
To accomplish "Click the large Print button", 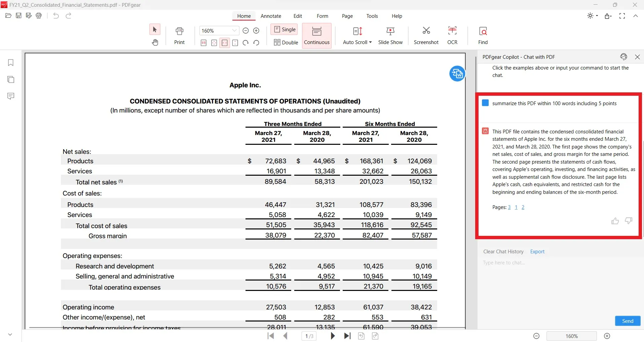I will pos(180,36).
